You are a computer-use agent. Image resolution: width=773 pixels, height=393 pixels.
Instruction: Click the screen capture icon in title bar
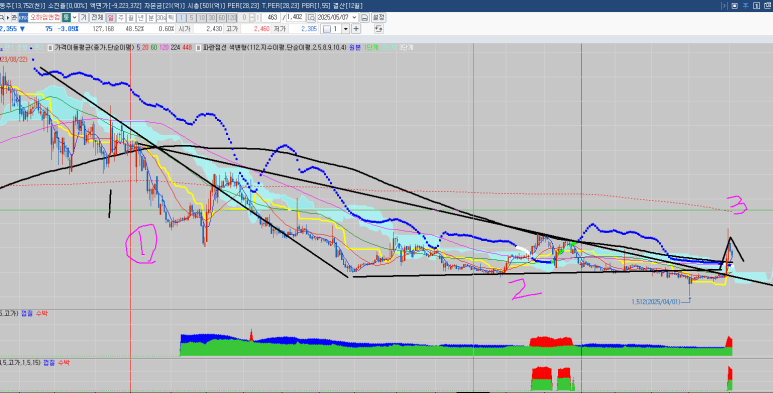click(735, 6)
